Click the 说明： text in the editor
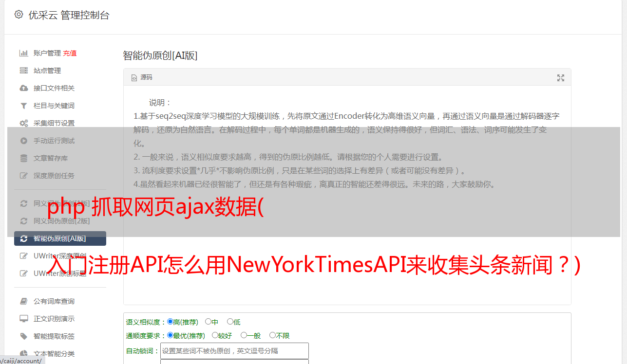 click(x=160, y=103)
